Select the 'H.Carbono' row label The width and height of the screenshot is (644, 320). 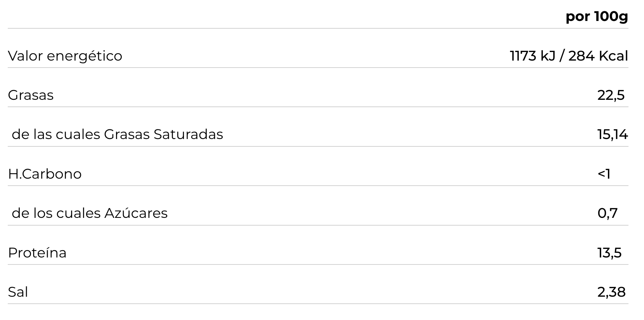pyautogui.click(x=45, y=174)
